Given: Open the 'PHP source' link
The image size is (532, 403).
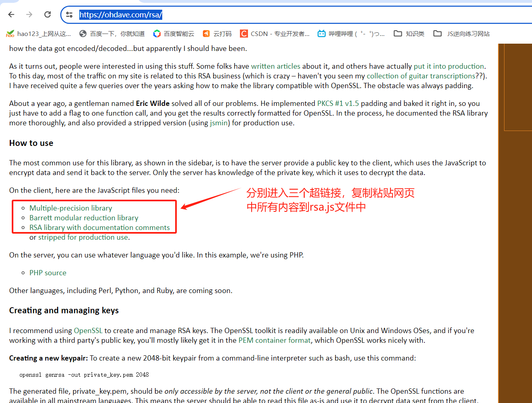Looking at the screenshot, I should coord(48,273).
